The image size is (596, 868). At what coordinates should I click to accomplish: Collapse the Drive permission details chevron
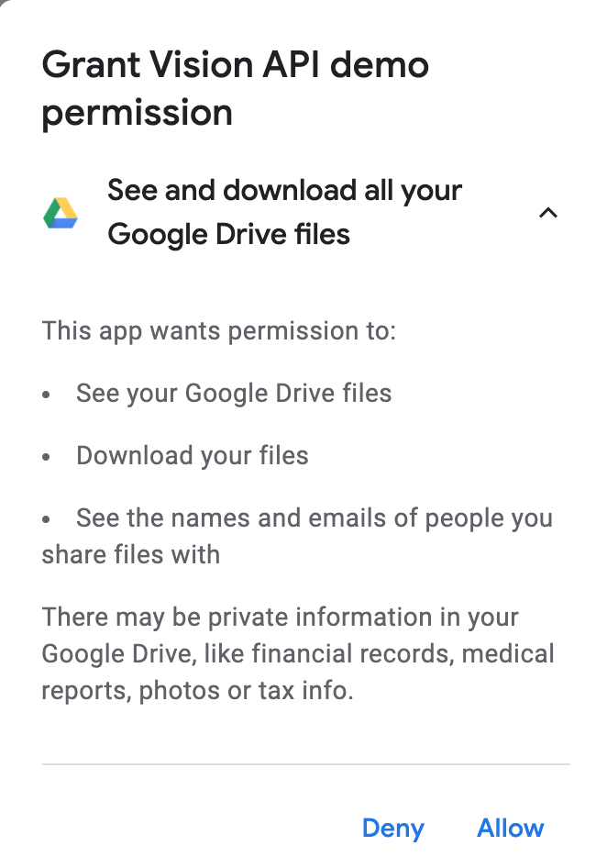(547, 214)
